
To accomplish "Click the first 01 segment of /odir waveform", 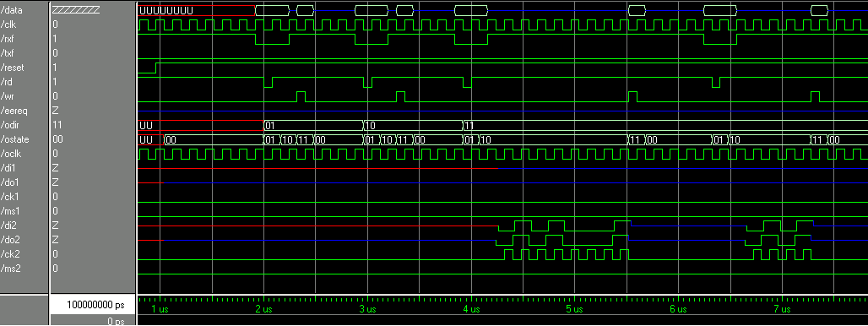I will pos(313,125).
